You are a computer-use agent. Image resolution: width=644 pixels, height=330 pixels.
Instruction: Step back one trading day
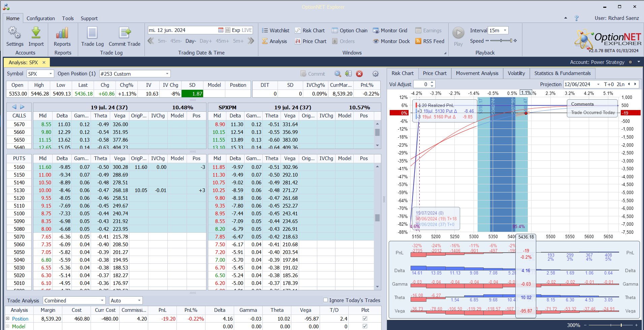click(x=191, y=41)
